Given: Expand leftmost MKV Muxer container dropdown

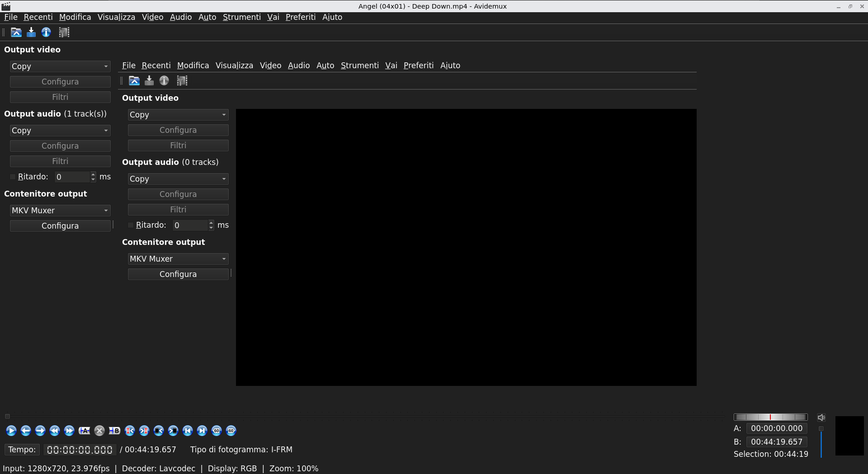Looking at the screenshot, I should tap(60, 211).
